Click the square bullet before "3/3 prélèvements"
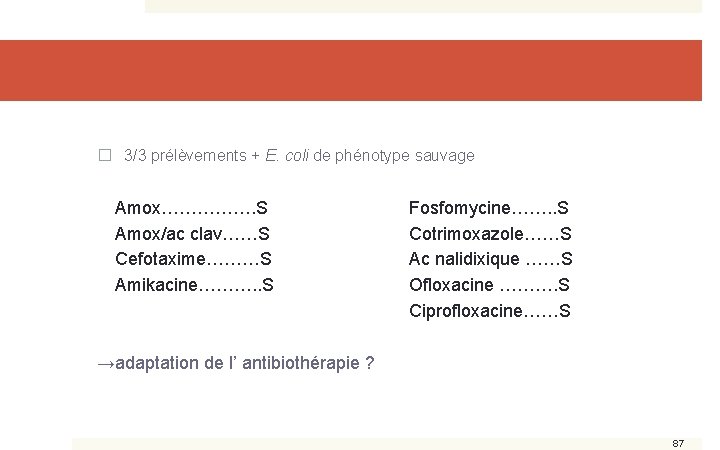720x450 pixels. pos(103,156)
